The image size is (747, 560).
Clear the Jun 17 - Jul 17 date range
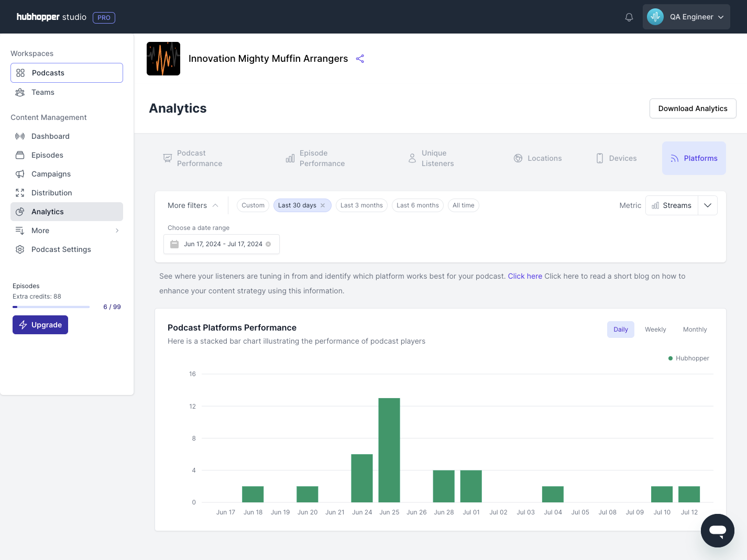(268, 244)
